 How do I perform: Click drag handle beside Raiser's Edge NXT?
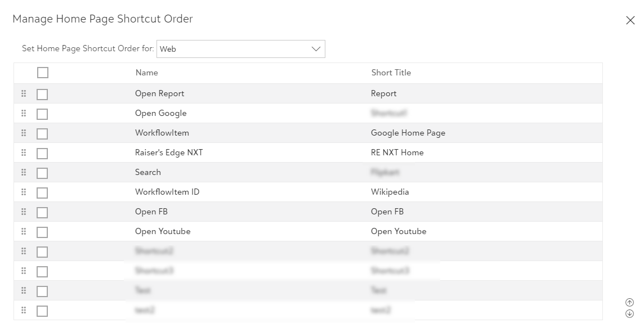tap(24, 152)
